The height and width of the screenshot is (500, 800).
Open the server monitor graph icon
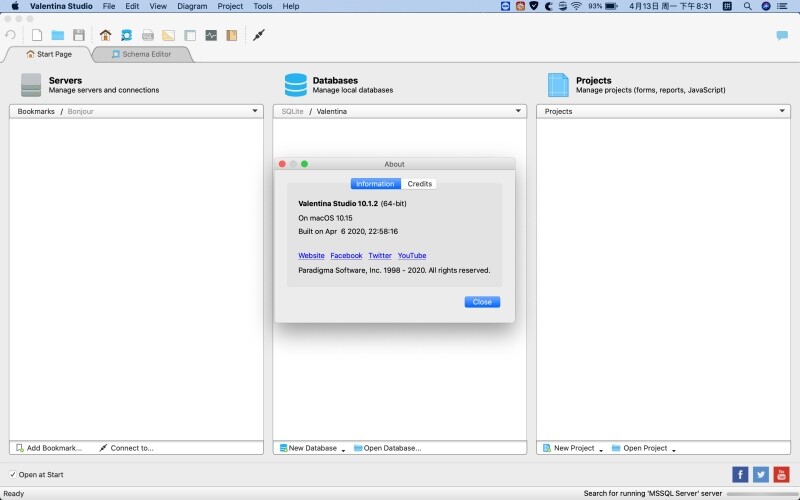coord(211,35)
